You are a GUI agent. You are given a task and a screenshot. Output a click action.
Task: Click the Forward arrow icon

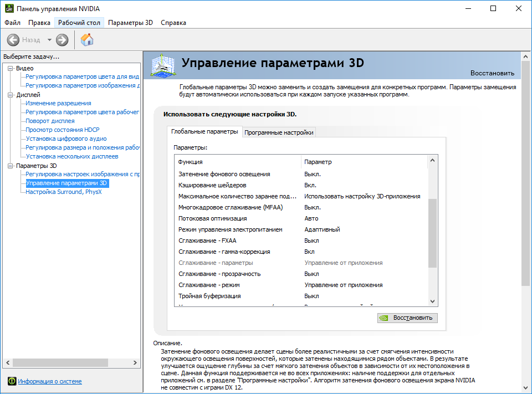pyautogui.click(x=62, y=40)
